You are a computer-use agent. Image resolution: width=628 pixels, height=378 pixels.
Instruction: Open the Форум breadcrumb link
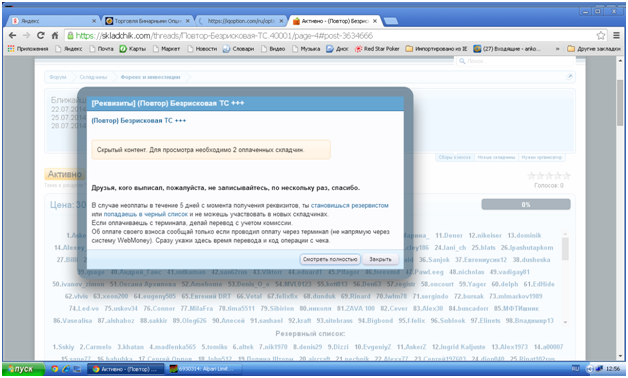[x=58, y=77]
